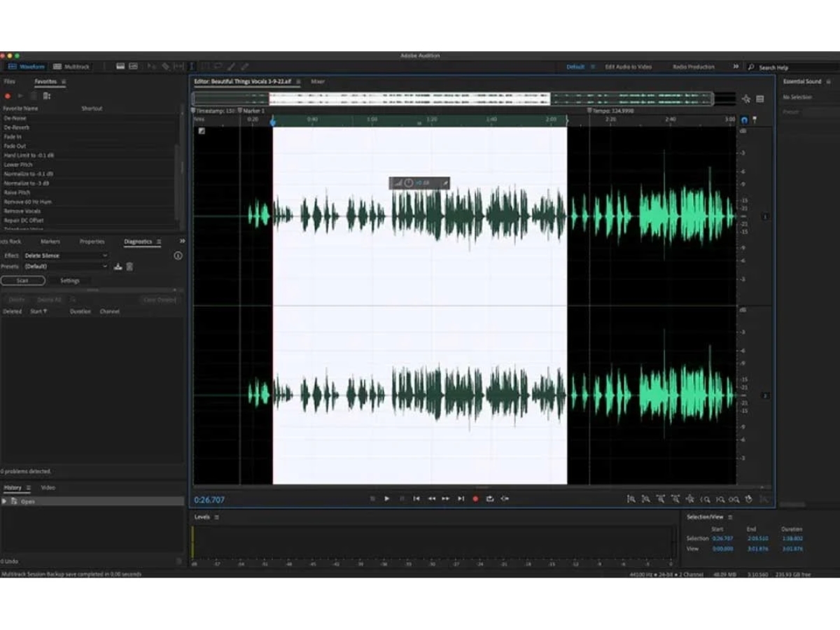This screenshot has height=630, width=840.
Task: Jump playhead to the previous marker
Action: pyautogui.click(x=416, y=498)
